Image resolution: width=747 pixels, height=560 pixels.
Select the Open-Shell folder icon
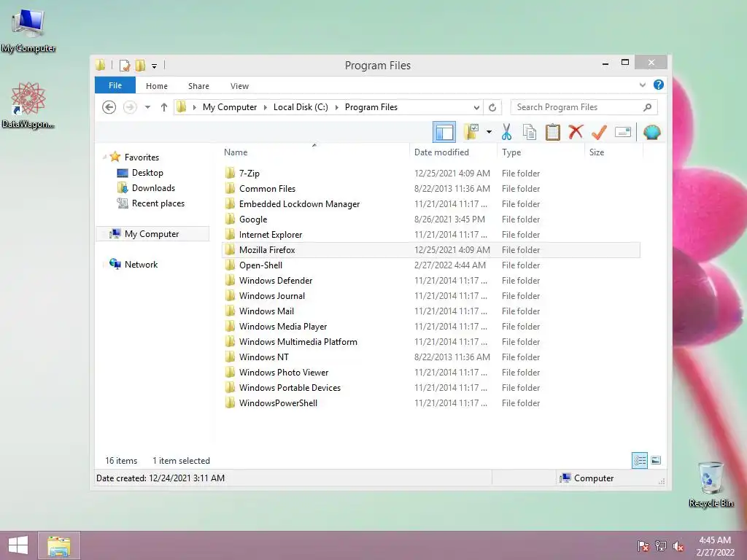[230, 265]
